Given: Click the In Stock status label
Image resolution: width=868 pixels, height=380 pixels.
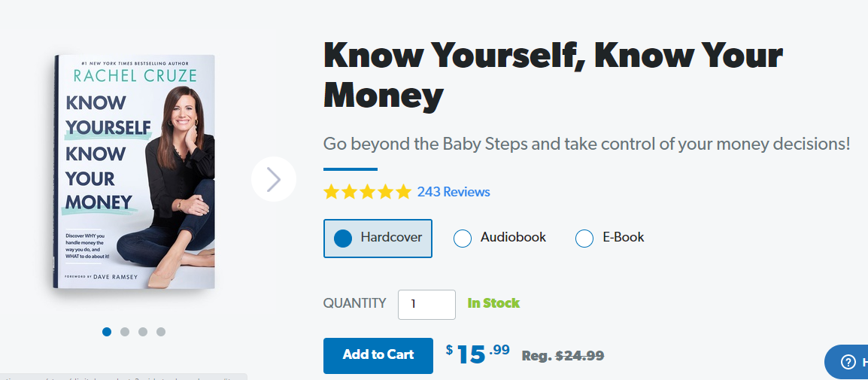Looking at the screenshot, I should pos(493,303).
